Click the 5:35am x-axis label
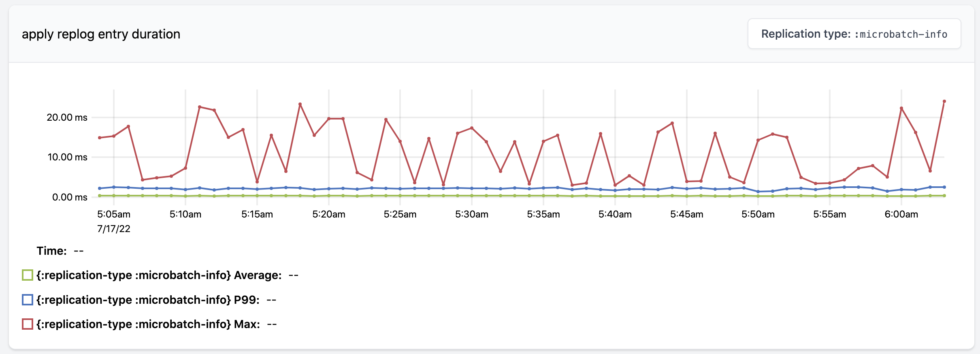 543,214
